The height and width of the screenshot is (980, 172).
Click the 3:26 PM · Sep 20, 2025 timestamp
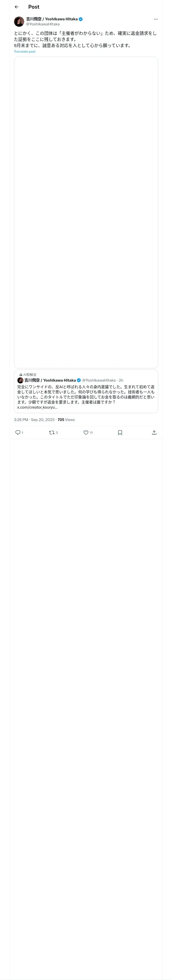34,420
